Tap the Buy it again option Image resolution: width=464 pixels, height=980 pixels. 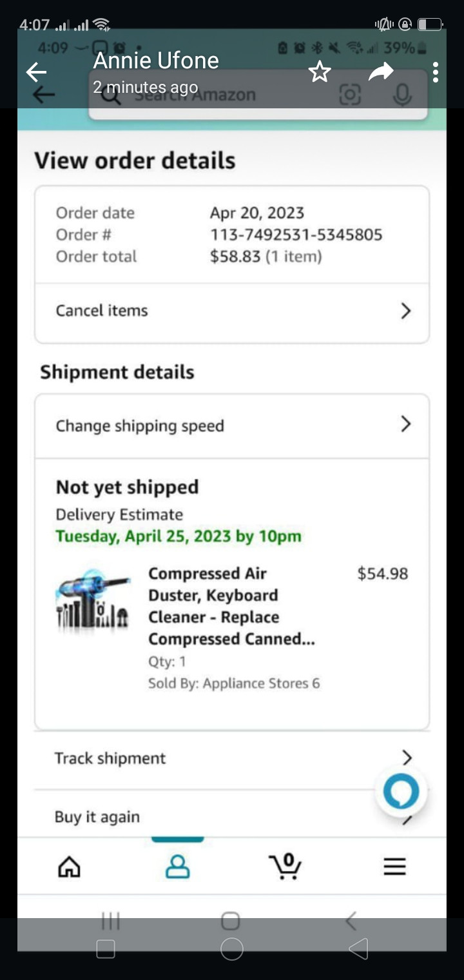point(97,817)
